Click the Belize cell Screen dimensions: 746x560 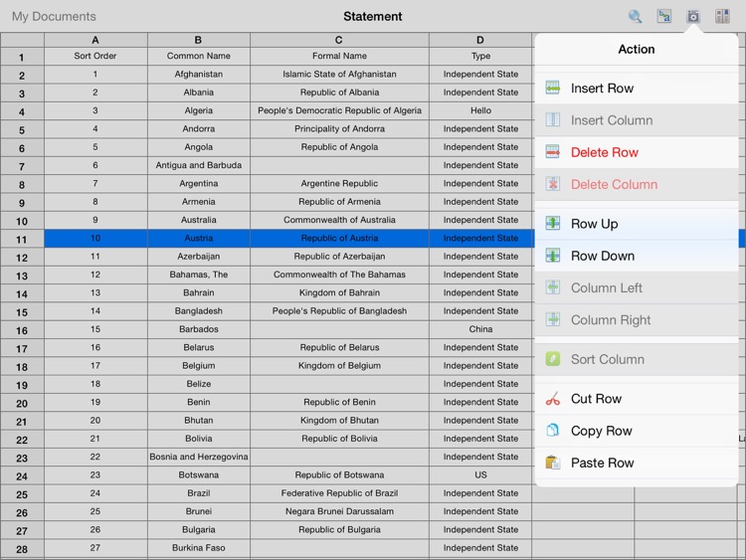point(198,384)
